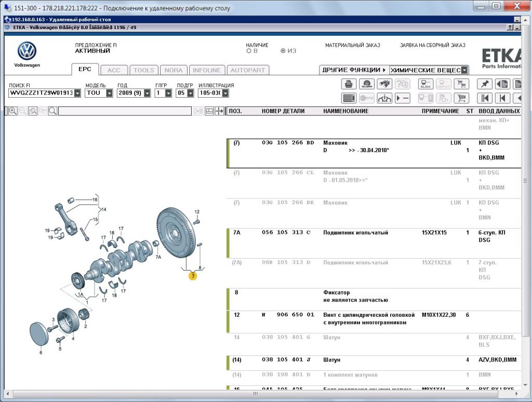532x402 pixels.
Task: Click the arrow-dash toolbar icon
Action: [x=403, y=98]
